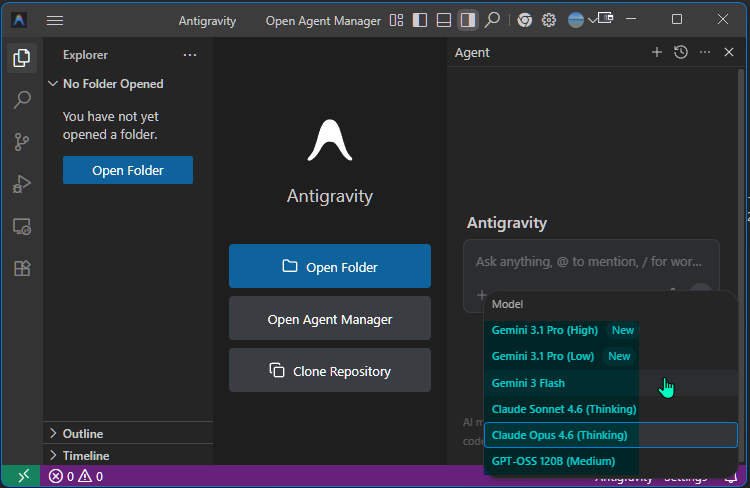The height and width of the screenshot is (488, 750).
Task: Select the Explorer files icon in activity bar
Action: click(22, 58)
